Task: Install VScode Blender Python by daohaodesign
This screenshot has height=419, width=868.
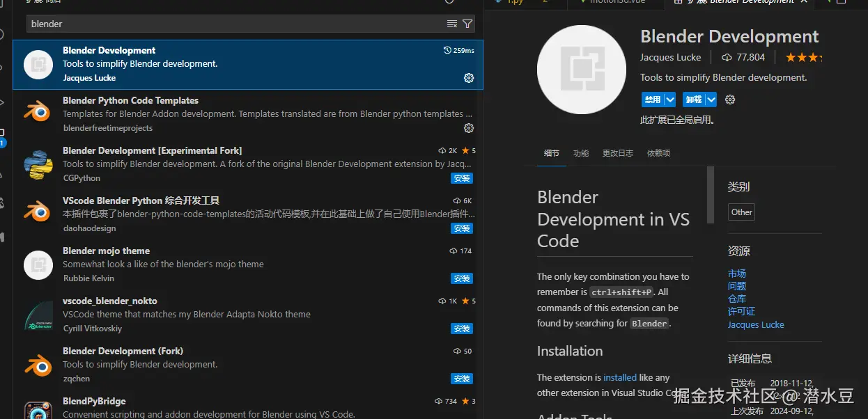Action: tap(462, 228)
